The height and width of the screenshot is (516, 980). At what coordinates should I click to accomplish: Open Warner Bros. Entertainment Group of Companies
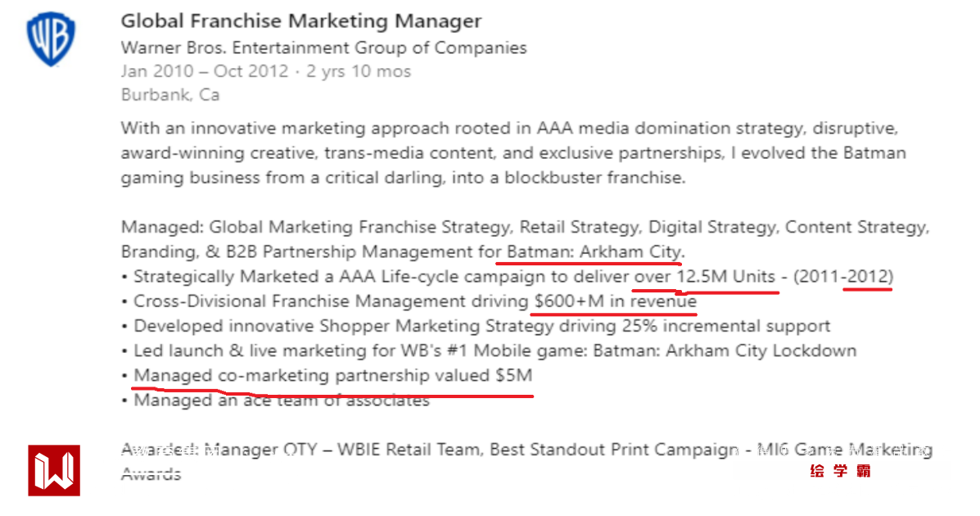point(323,48)
